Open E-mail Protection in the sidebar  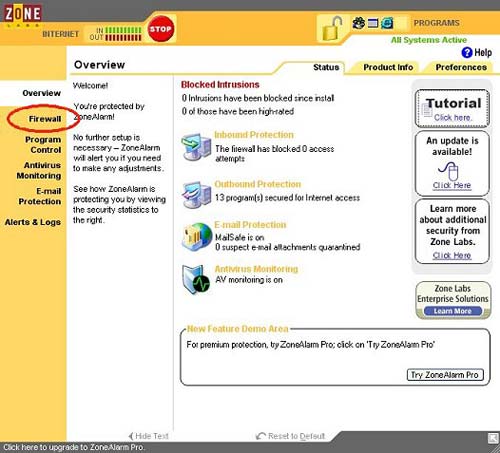(x=40, y=196)
